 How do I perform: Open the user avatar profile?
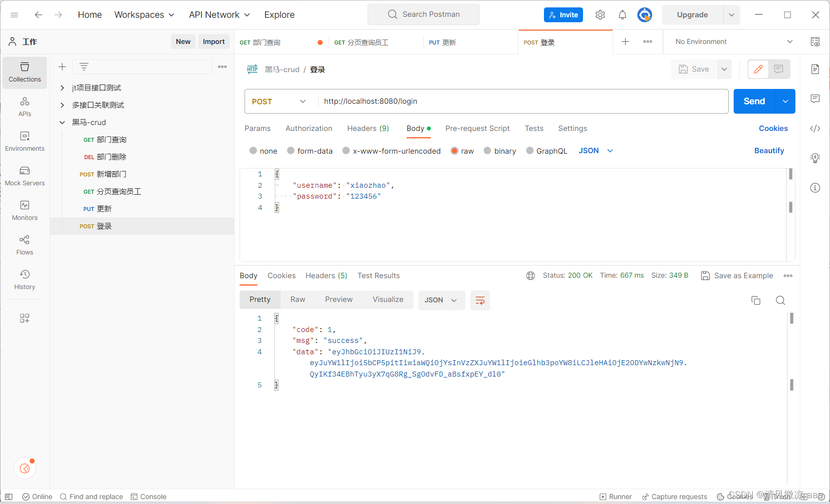pos(645,15)
